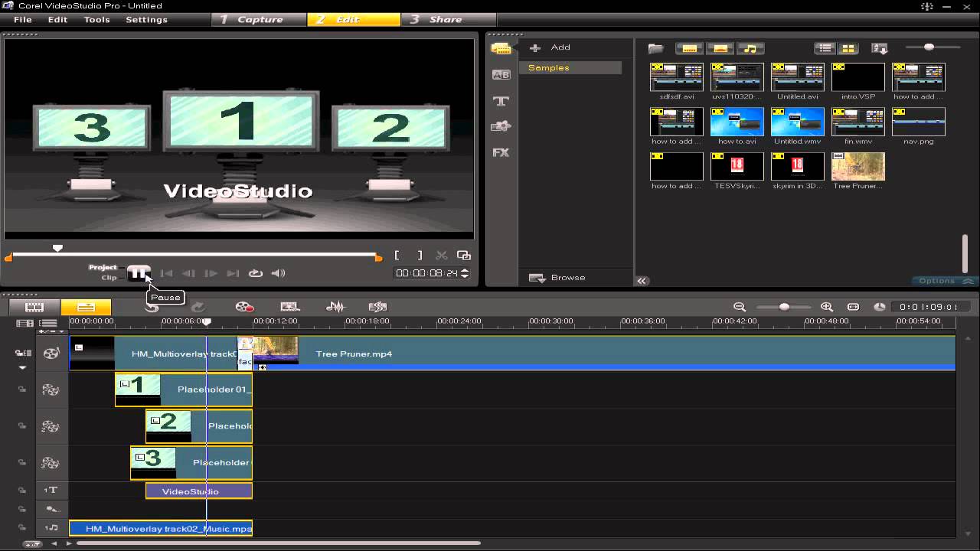Click the Browse button

click(x=557, y=278)
